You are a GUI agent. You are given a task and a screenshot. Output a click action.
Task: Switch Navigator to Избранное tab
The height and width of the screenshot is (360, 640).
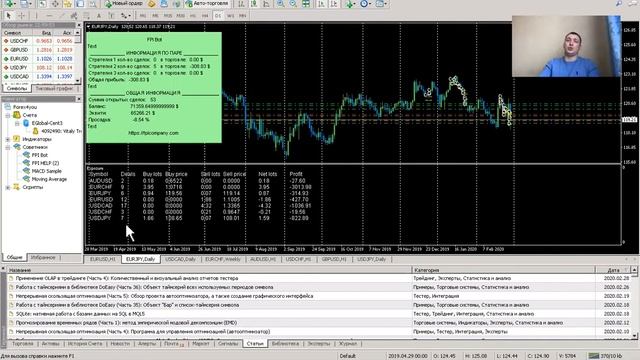pyautogui.click(x=43, y=258)
